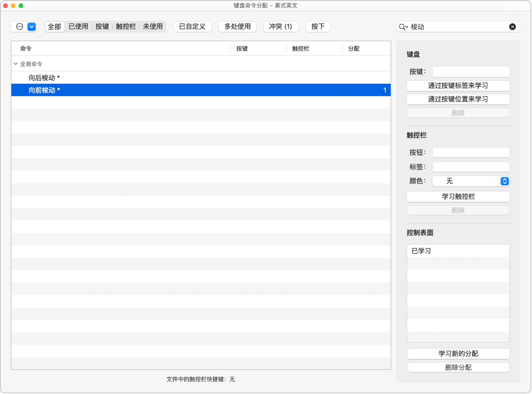Click 删除分配 to remove the assignment
The image size is (532, 394).
[x=458, y=367]
